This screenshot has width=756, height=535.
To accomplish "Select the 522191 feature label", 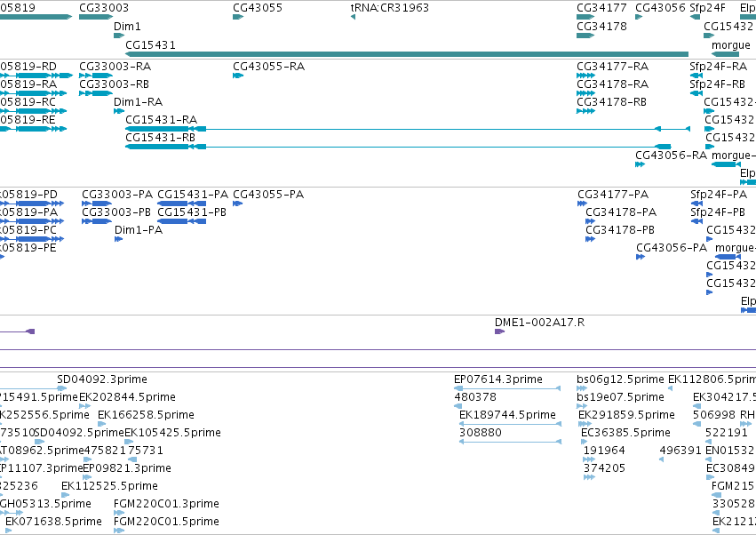I will pos(726,433).
